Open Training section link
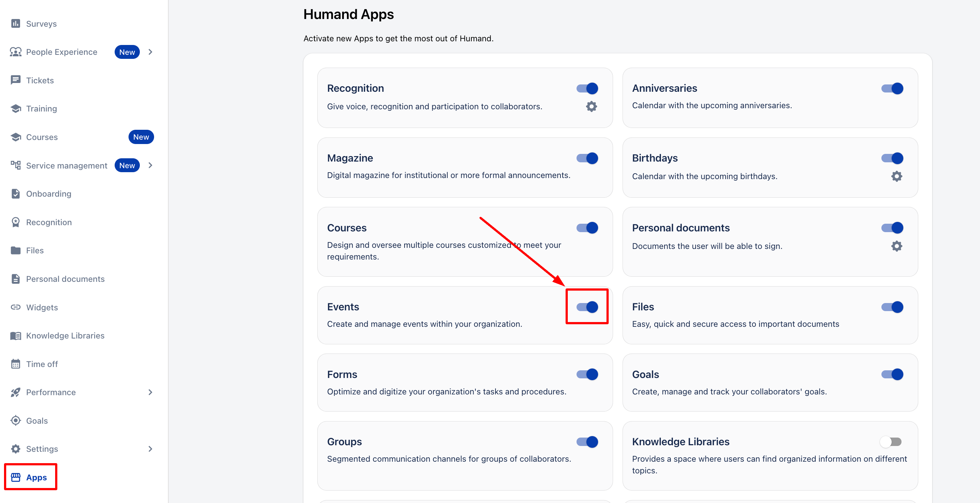This screenshot has width=980, height=503. (x=42, y=109)
